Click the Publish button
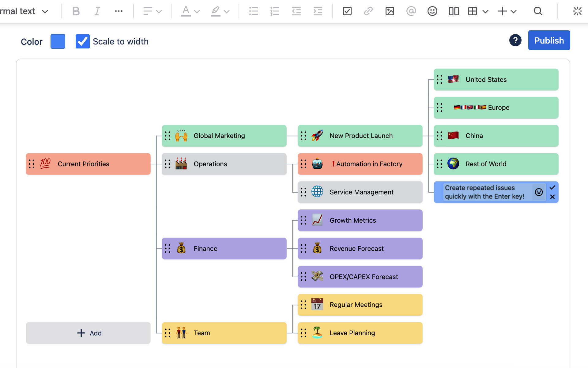Viewport: 588px width, 368px height. coord(549,40)
